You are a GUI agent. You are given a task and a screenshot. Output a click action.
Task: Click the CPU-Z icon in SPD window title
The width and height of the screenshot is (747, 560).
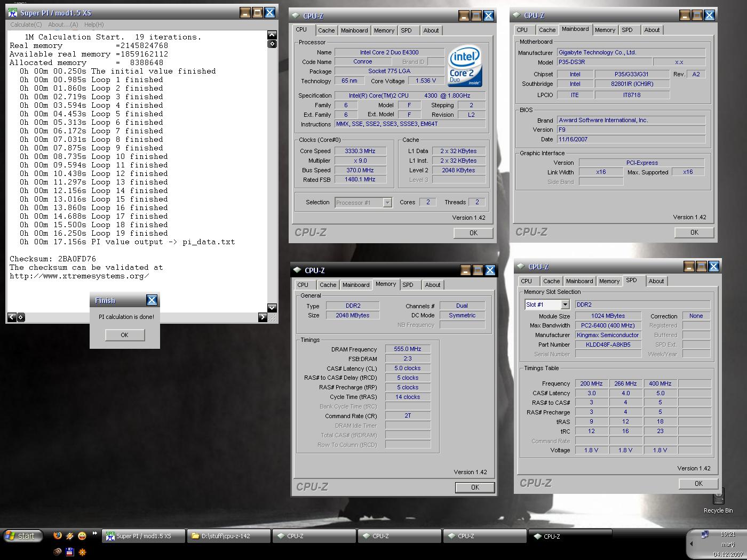coord(521,267)
